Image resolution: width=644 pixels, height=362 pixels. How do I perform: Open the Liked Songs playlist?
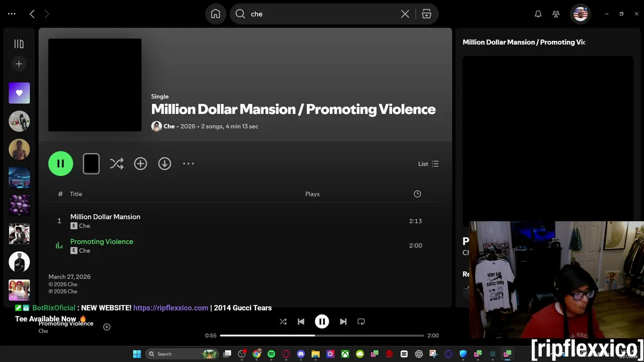coord(19,93)
